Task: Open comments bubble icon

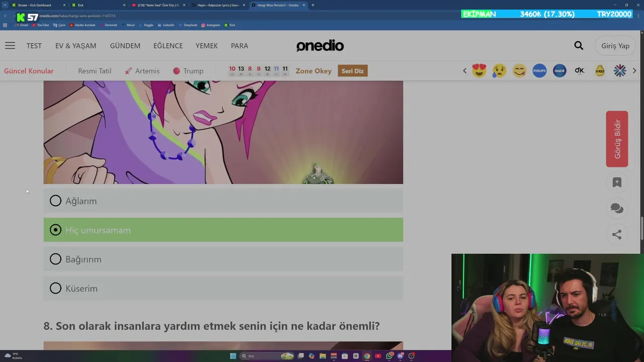Action: [617, 209]
